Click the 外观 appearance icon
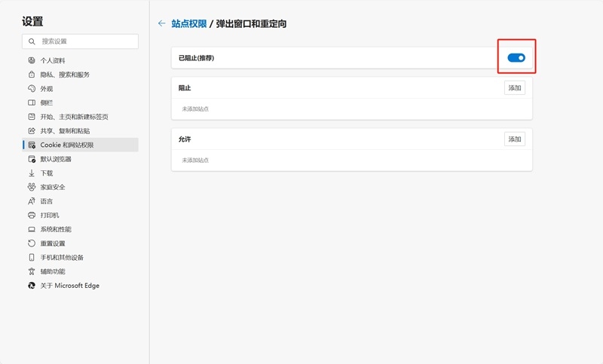The width and height of the screenshot is (603, 364). [32, 88]
